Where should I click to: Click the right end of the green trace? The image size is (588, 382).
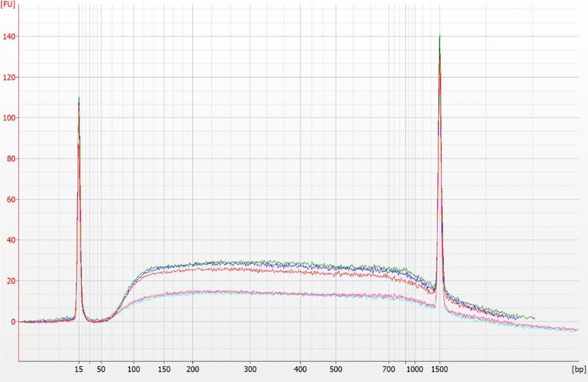point(534,318)
